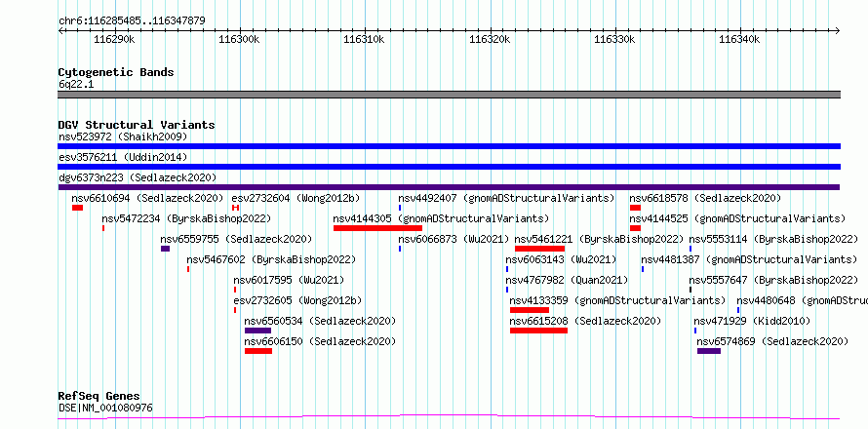Image resolution: width=868 pixels, height=429 pixels.
Task: Open nsv4133359 gnomAD variant label
Action: tap(617, 300)
